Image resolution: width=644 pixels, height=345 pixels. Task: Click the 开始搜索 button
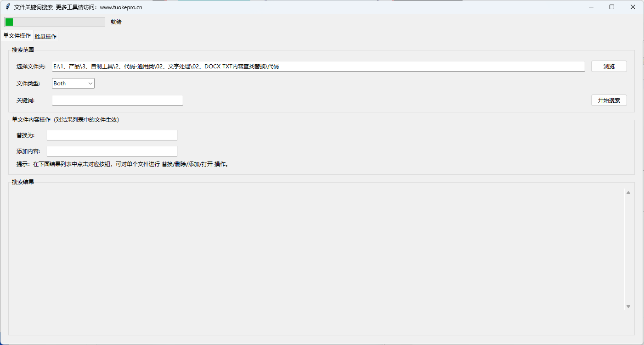pos(609,100)
